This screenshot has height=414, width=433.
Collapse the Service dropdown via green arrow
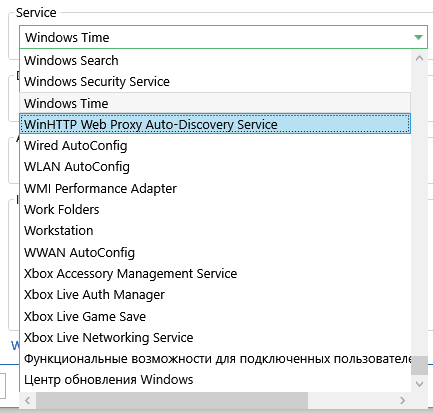coord(418,37)
